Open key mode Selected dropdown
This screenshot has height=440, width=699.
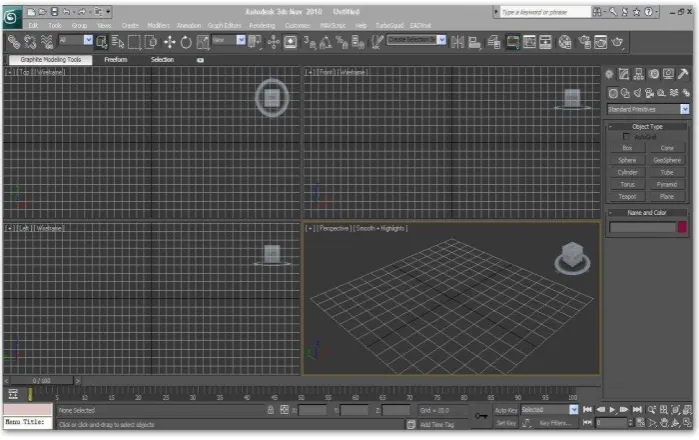pos(549,409)
